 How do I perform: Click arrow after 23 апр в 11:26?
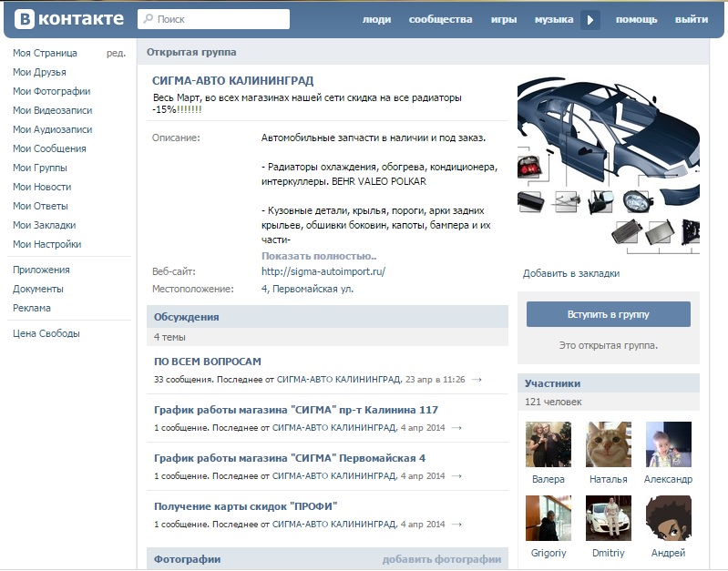coord(477,380)
